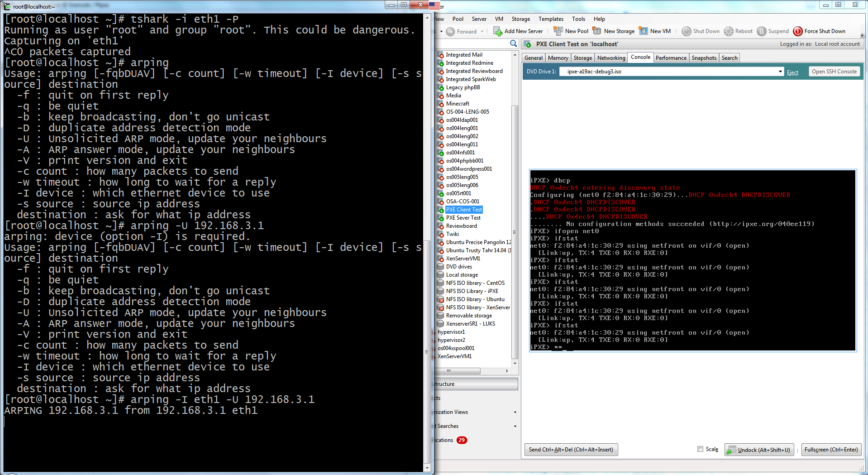Click the notifications count badge 29
The width and height of the screenshot is (868, 475).
pos(462,440)
